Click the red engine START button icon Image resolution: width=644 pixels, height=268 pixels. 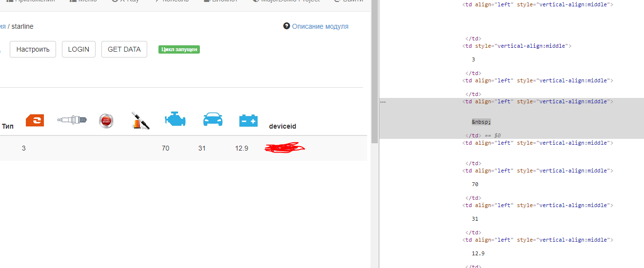pyautogui.click(x=106, y=120)
